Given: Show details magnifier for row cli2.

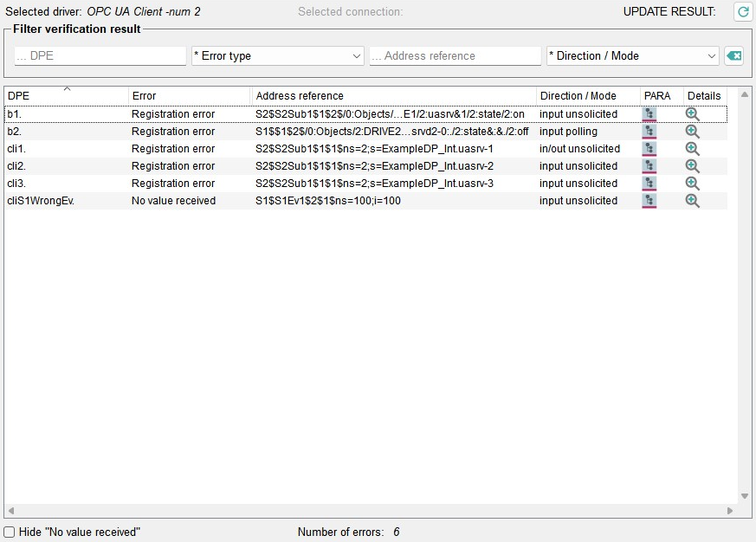Looking at the screenshot, I should [692, 166].
